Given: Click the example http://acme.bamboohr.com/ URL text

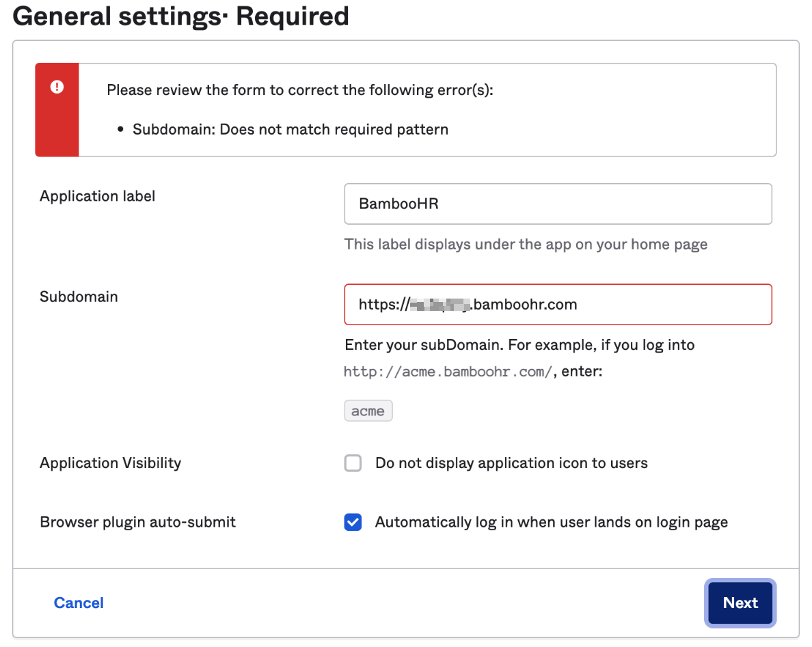Looking at the screenshot, I should coord(447,373).
